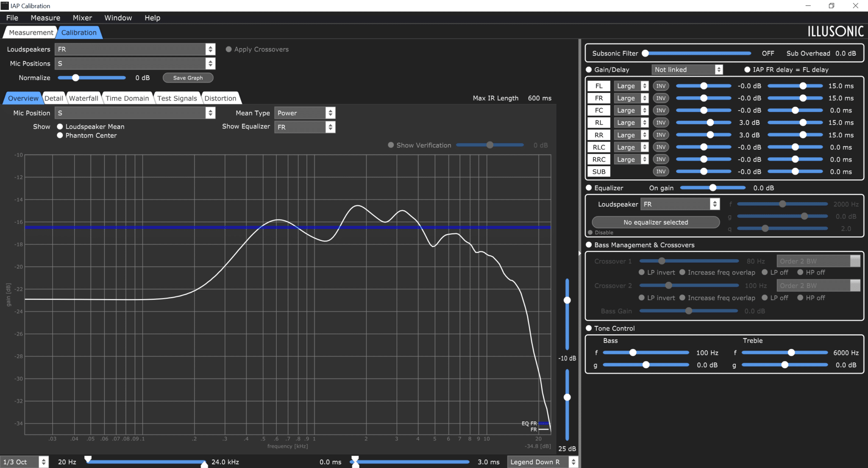The width and height of the screenshot is (868, 468).
Task: Open the Show Equalizer FR dropdown
Action: click(x=305, y=127)
